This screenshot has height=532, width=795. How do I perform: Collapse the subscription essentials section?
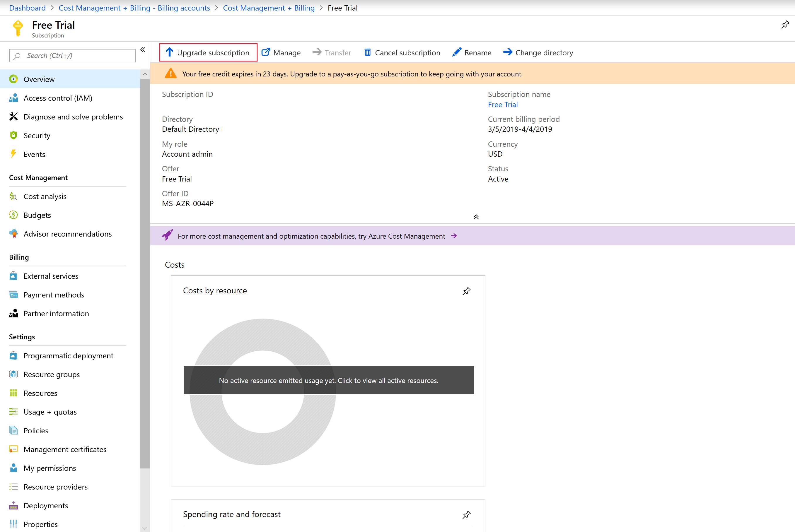pyautogui.click(x=476, y=216)
